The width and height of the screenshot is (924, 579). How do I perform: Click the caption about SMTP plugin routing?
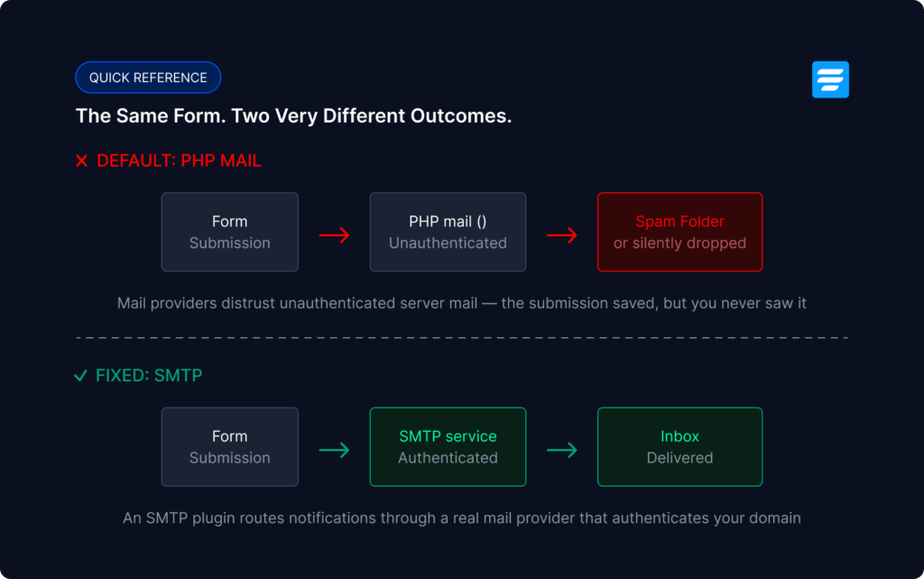coord(462,519)
